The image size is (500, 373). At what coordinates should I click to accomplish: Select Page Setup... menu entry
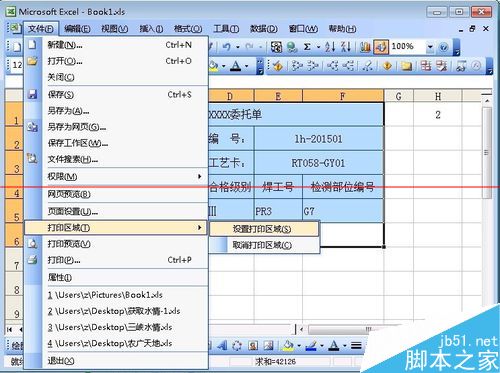click(116, 211)
